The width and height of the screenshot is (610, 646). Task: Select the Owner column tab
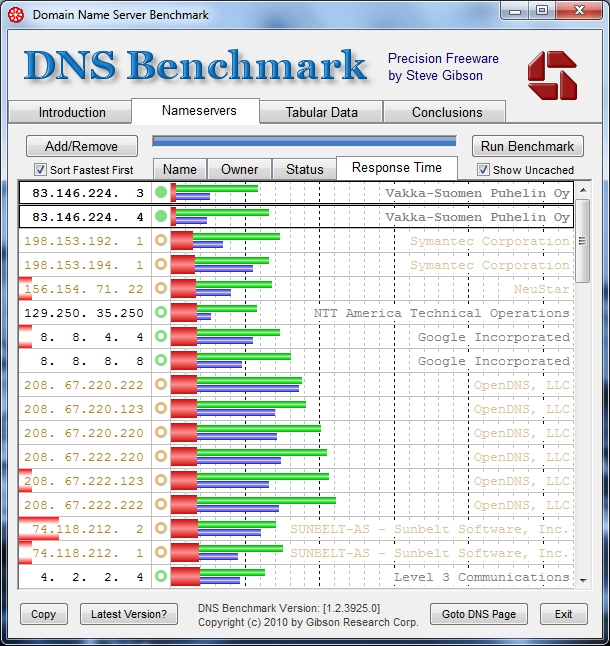point(239,169)
